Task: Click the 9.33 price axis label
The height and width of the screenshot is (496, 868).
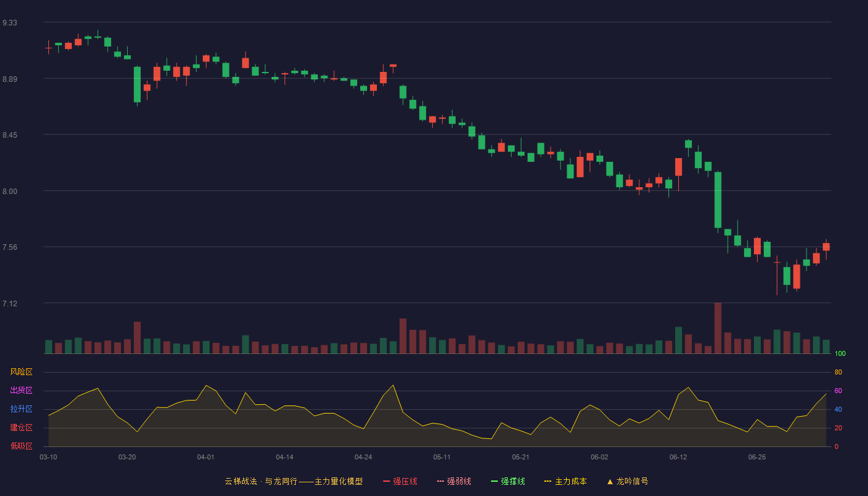Action: [10, 23]
